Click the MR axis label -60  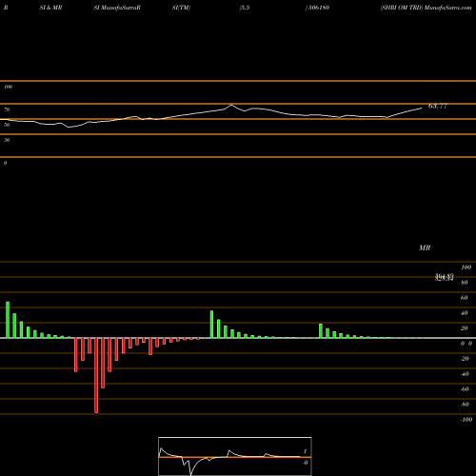pos(465,389)
